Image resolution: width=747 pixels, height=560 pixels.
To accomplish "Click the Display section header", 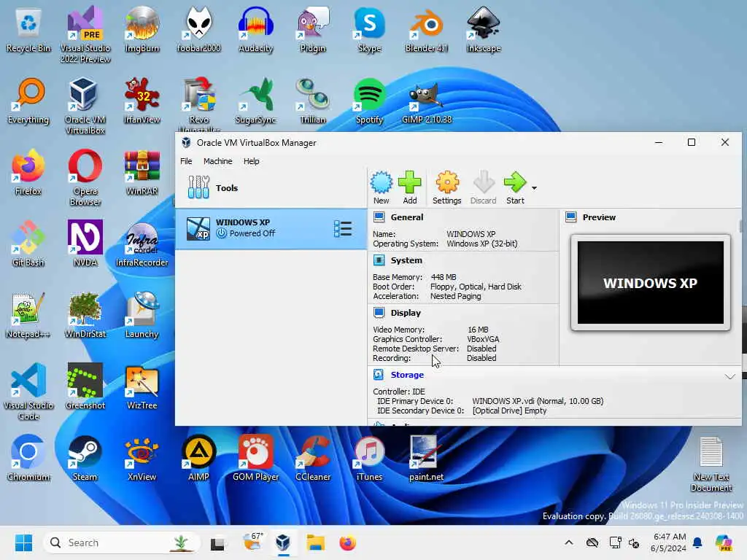I will [x=406, y=313].
